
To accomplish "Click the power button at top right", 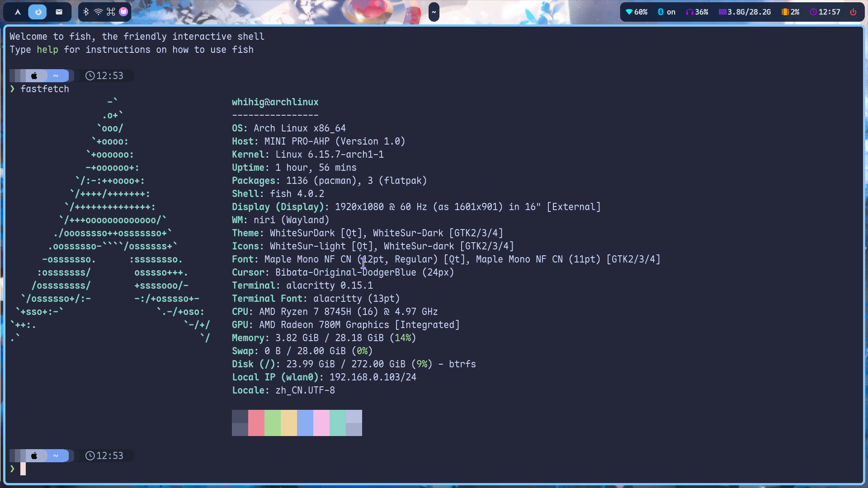I will (x=854, y=12).
